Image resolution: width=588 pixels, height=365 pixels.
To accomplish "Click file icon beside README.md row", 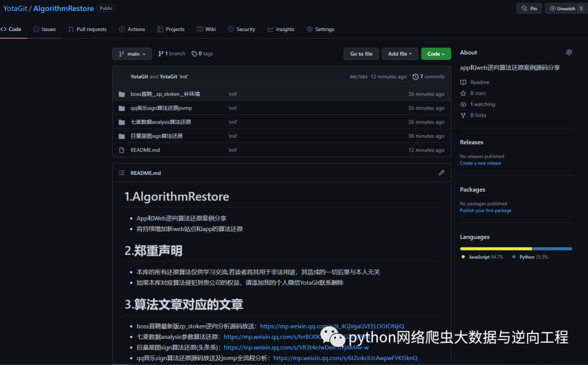I will tap(121, 150).
